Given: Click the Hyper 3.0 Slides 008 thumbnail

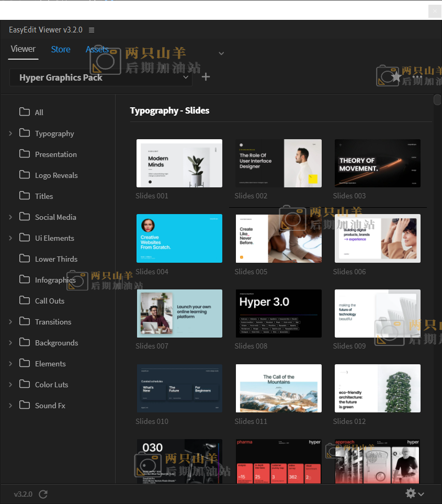Looking at the screenshot, I should (278, 313).
